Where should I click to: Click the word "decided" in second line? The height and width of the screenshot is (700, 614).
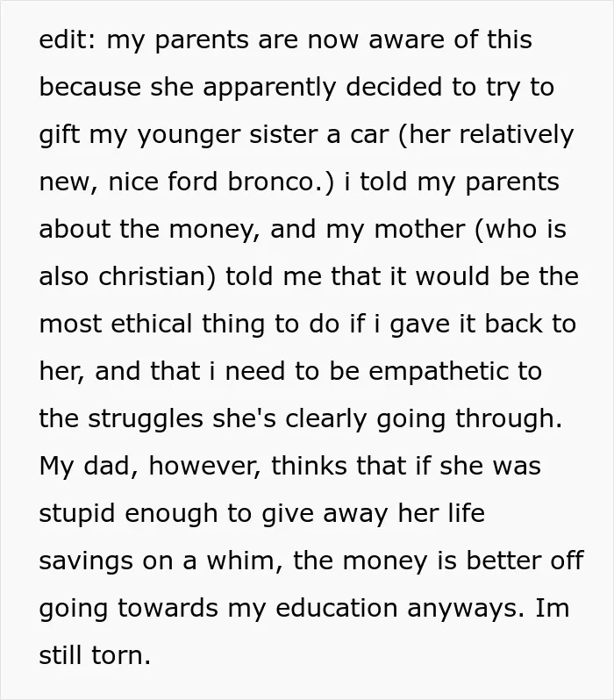394,87
